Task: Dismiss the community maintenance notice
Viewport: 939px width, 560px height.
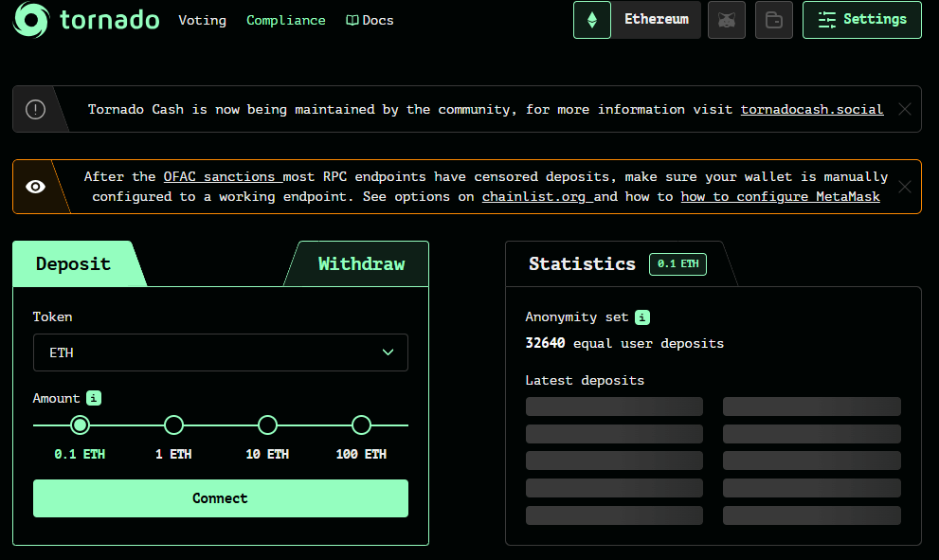Action: (x=905, y=109)
